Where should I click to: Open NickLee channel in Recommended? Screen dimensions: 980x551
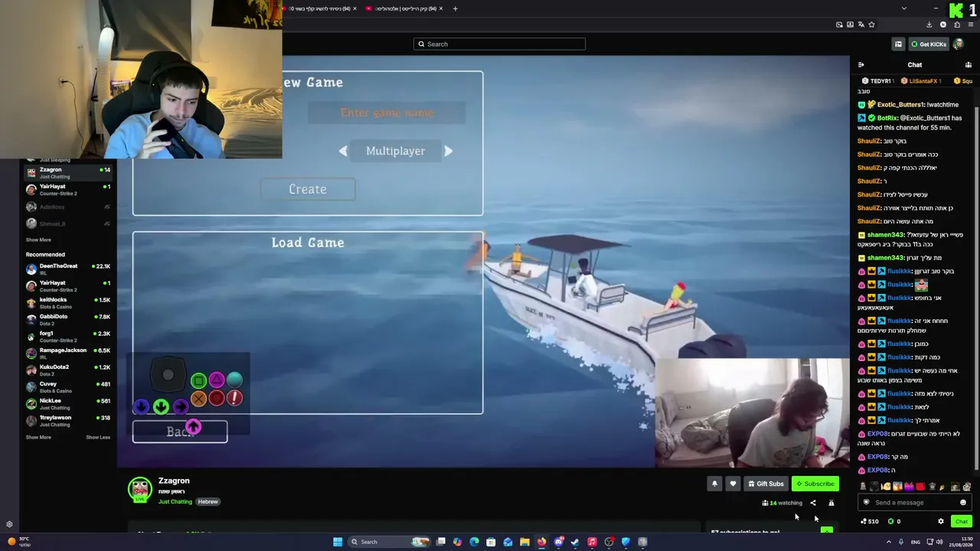68,403
